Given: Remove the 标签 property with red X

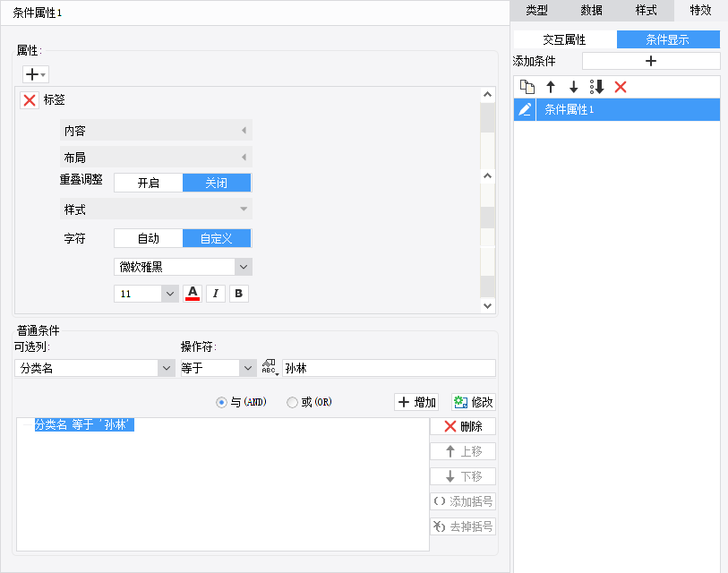Looking at the screenshot, I should point(30,100).
